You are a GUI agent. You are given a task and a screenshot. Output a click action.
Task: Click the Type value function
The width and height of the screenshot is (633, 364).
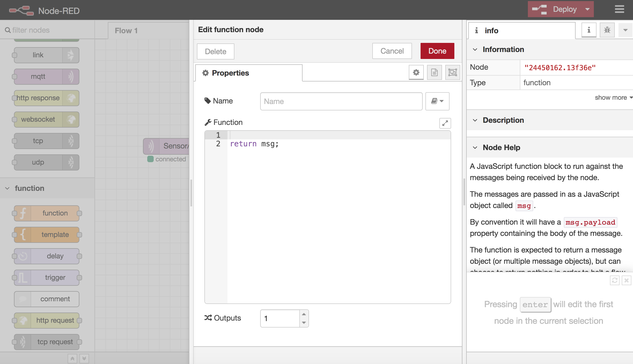pos(537,83)
